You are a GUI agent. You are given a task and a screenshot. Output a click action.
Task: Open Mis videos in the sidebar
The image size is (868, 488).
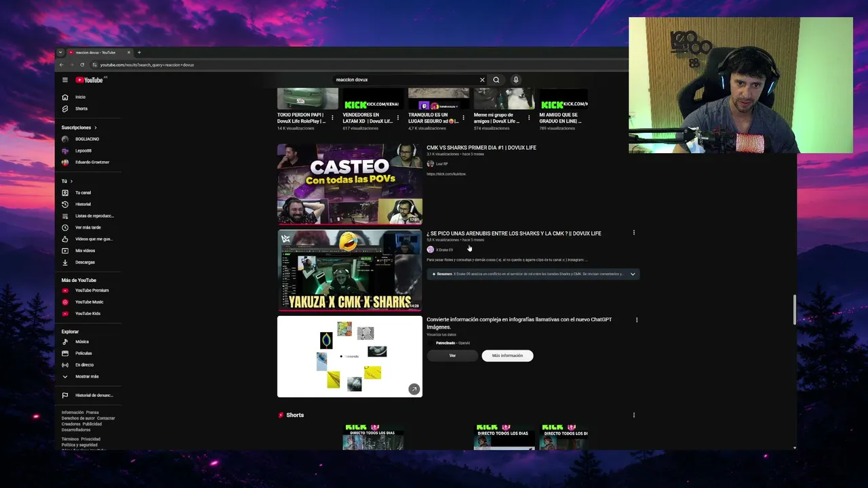click(x=85, y=250)
